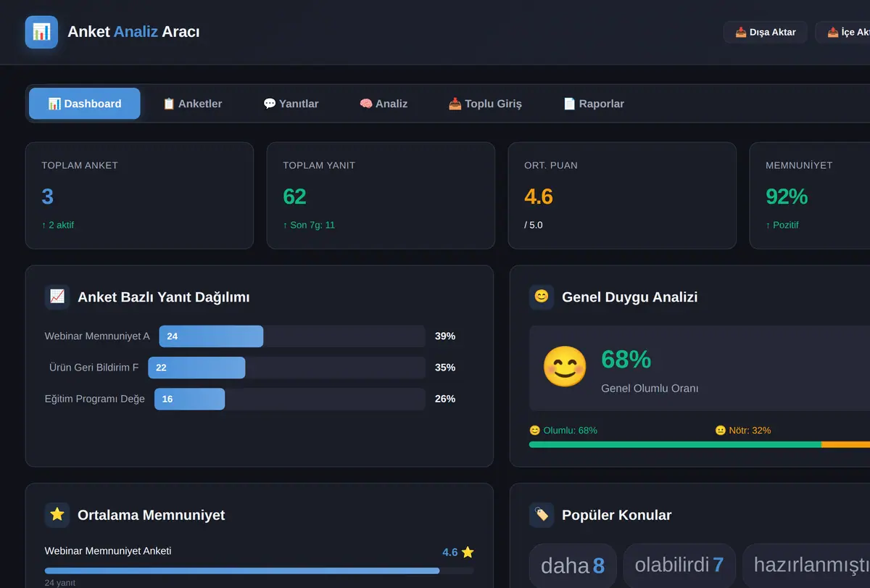Select the 'olabilirdi' topic tag
Screen dimensions: 870x588
[679, 566]
